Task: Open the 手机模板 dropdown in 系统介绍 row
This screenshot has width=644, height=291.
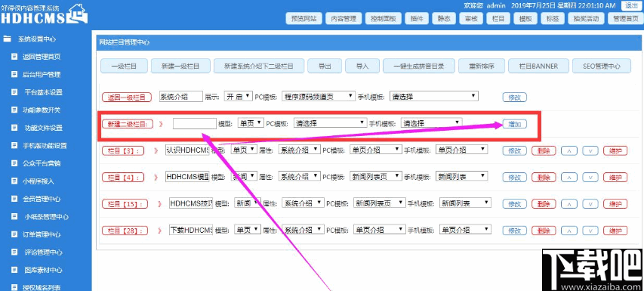Action: tap(433, 97)
